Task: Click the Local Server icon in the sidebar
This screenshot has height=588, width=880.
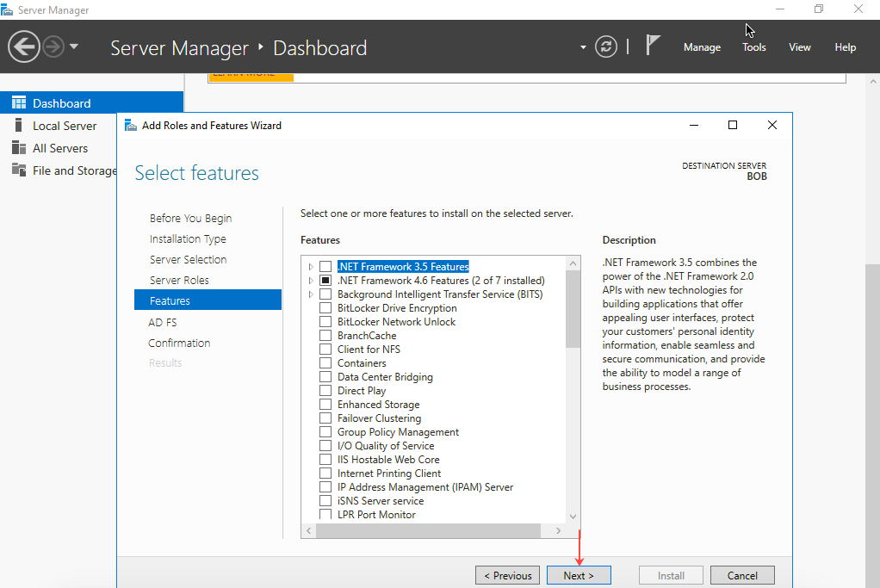Action: [19, 125]
